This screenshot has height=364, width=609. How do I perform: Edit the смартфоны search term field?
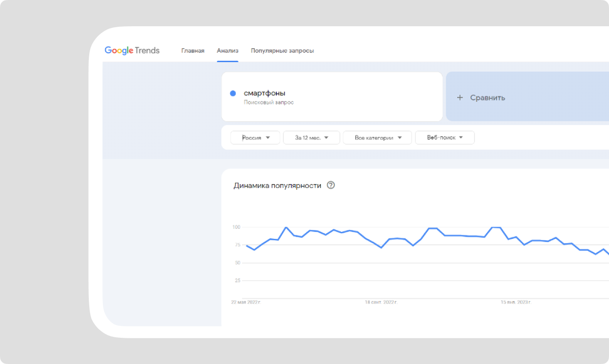pyautogui.click(x=264, y=93)
